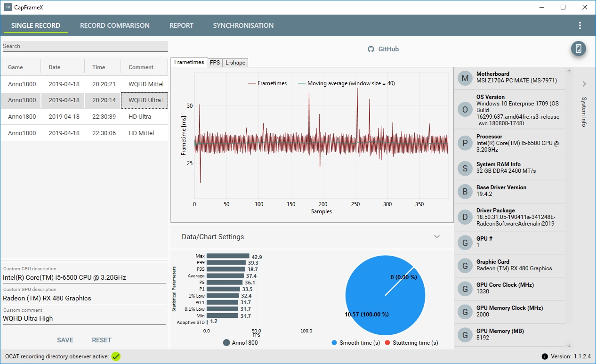Click the MSI Z170A PC MATE motherboard text
The height and width of the screenshot is (364, 596).
pos(516,81)
